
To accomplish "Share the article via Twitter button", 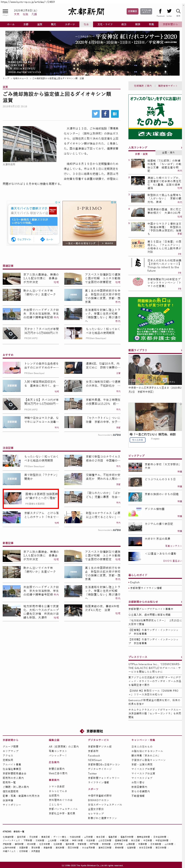I will pos(96,114).
